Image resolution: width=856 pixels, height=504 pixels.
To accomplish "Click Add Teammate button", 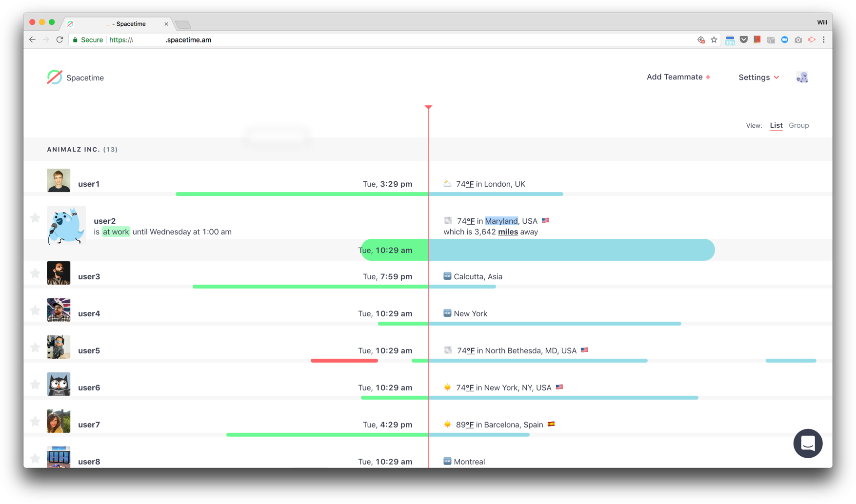I will click(678, 77).
